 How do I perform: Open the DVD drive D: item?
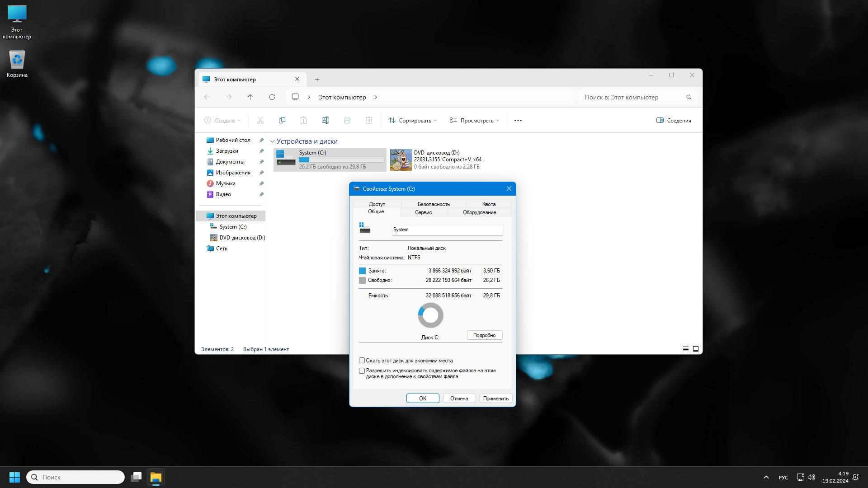(x=436, y=160)
